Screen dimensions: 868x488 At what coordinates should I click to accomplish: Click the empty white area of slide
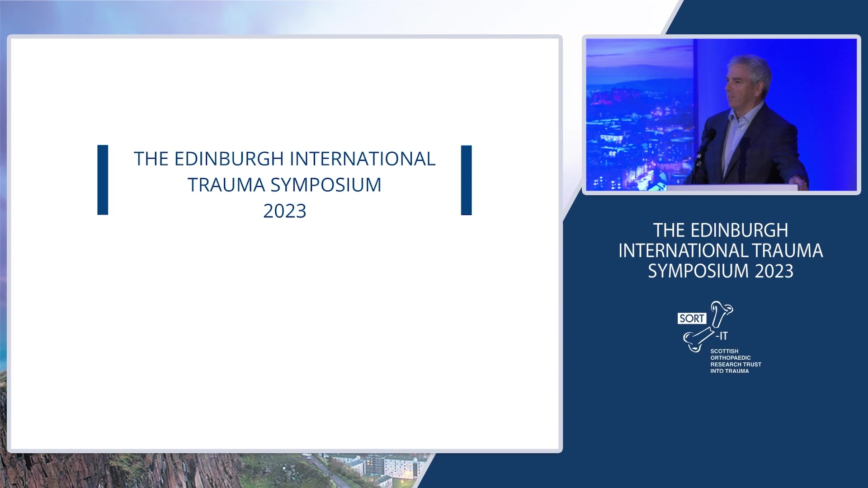(285, 339)
